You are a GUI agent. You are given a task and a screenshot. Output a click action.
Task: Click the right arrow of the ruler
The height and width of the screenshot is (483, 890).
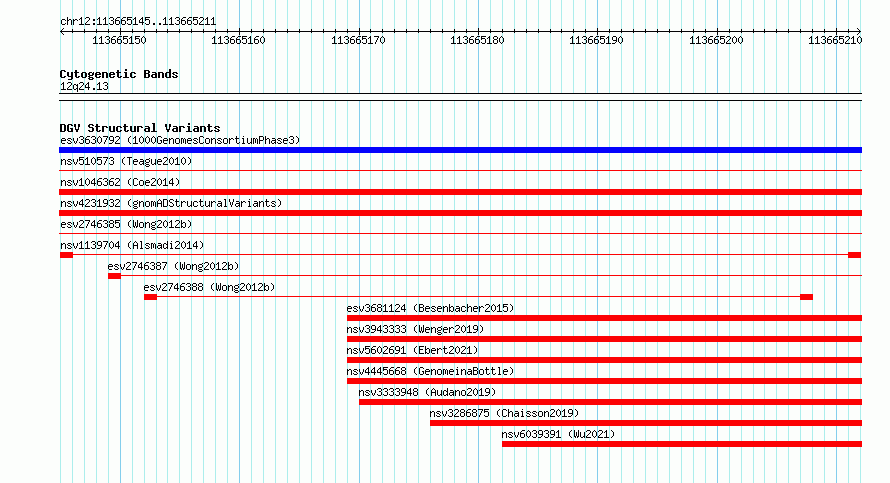859,32
